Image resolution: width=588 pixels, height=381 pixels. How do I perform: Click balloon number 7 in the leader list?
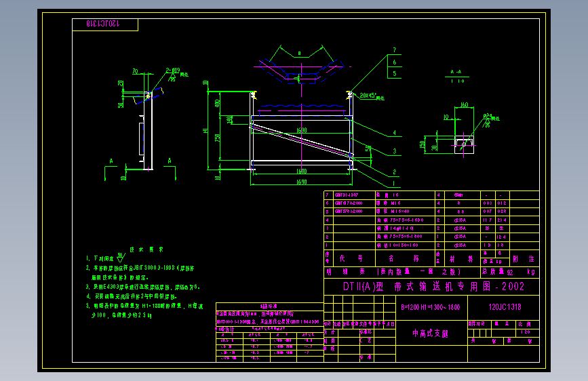pyautogui.click(x=395, y=50)
